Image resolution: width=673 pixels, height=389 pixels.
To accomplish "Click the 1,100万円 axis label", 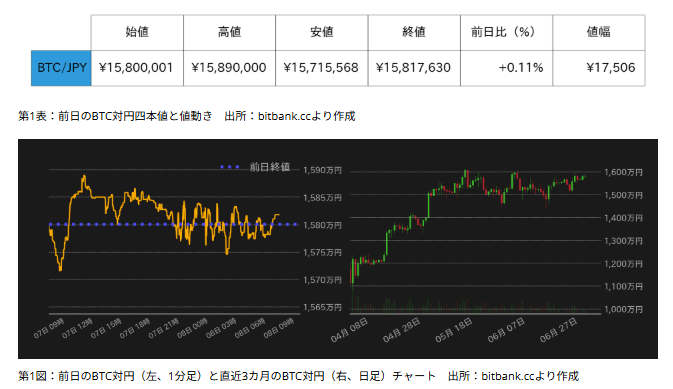I will (x=623, y=286).
